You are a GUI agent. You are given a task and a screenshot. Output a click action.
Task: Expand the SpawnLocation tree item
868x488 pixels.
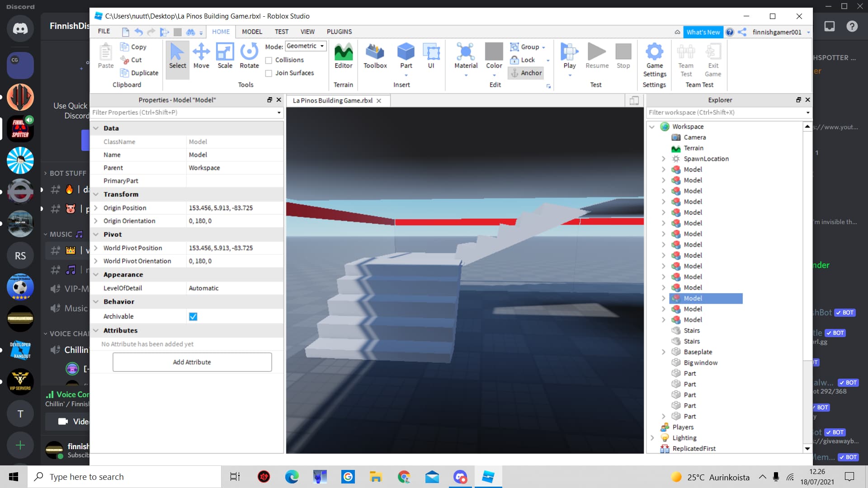663,159
